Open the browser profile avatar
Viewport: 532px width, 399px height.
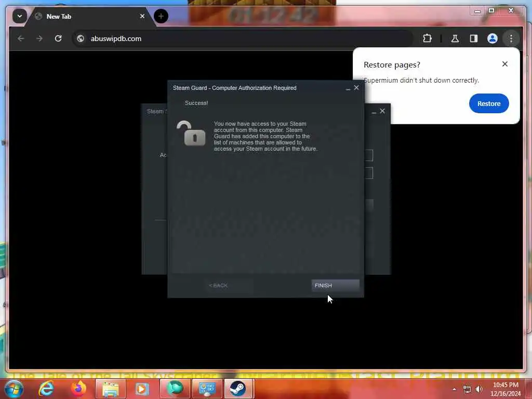(x=493, y=38)
